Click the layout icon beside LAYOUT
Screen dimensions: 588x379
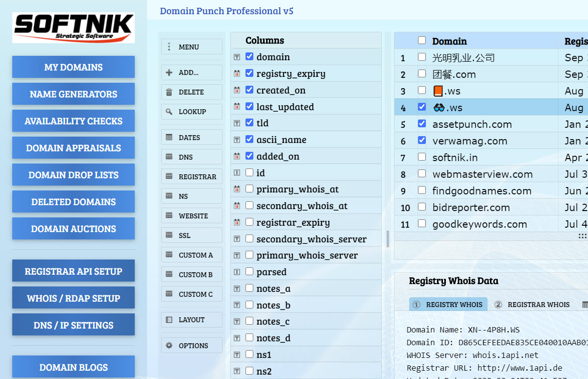(169, 320)
